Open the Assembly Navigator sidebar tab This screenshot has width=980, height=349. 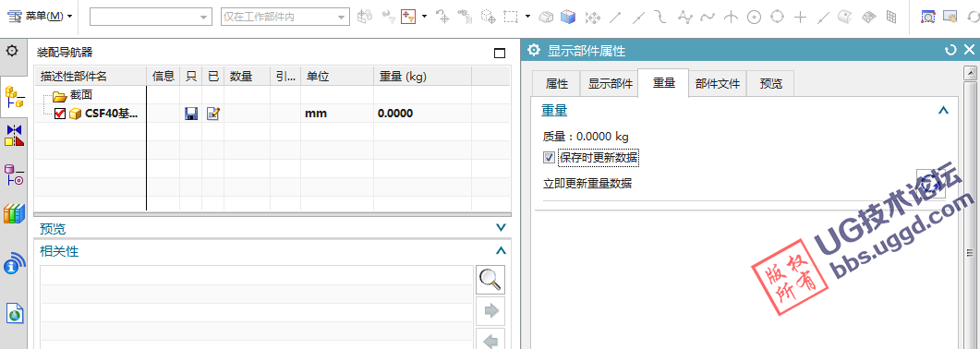point(14,97)
